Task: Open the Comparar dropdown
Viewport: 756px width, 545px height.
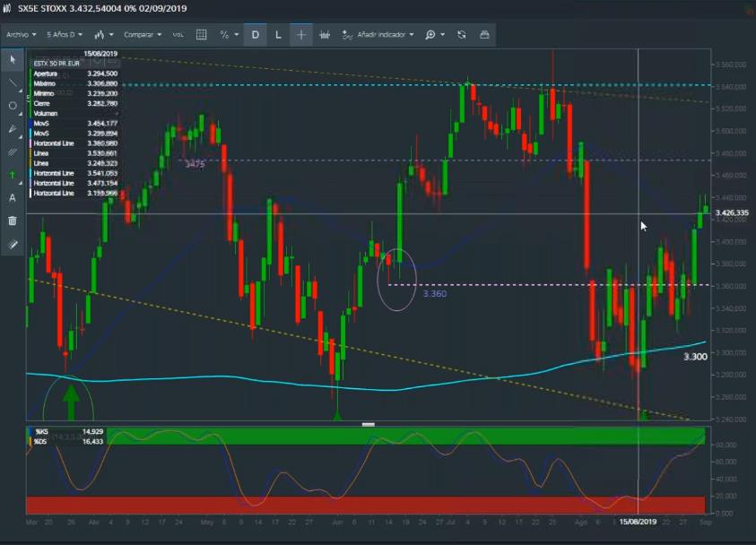Action: click(143, 35)
